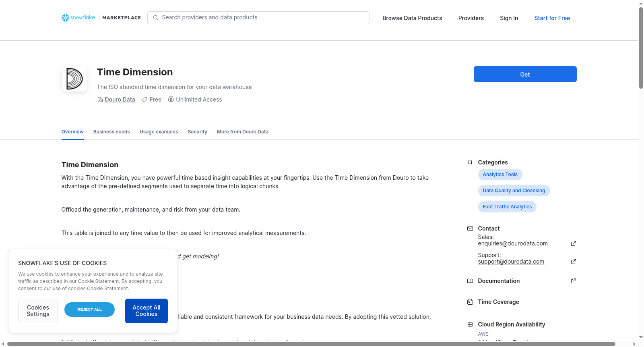Click the bookmark icon next to Categories

pyautogui.click(x=470, y=162)
